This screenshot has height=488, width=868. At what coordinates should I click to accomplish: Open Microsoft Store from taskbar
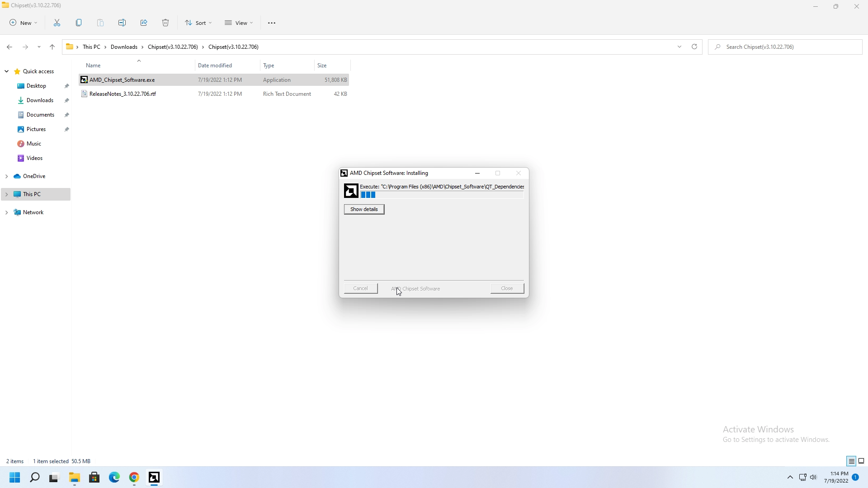(x=94, y=478)
